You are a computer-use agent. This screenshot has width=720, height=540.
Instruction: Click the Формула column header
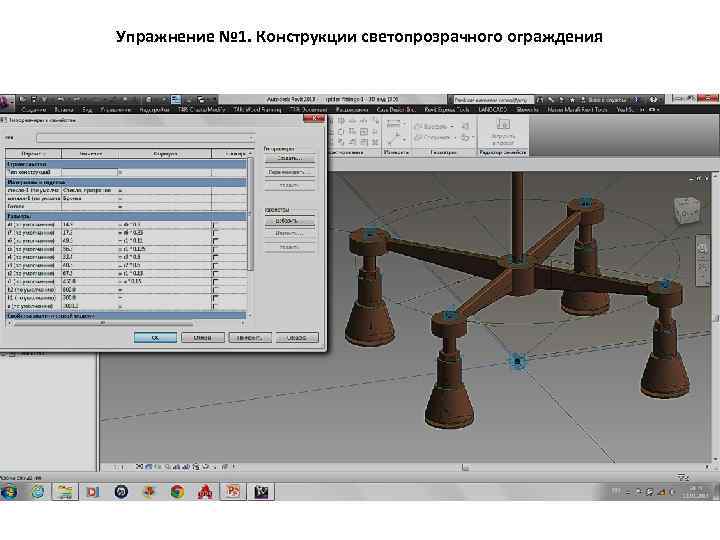pyautogui.click(x=165, y=154)
